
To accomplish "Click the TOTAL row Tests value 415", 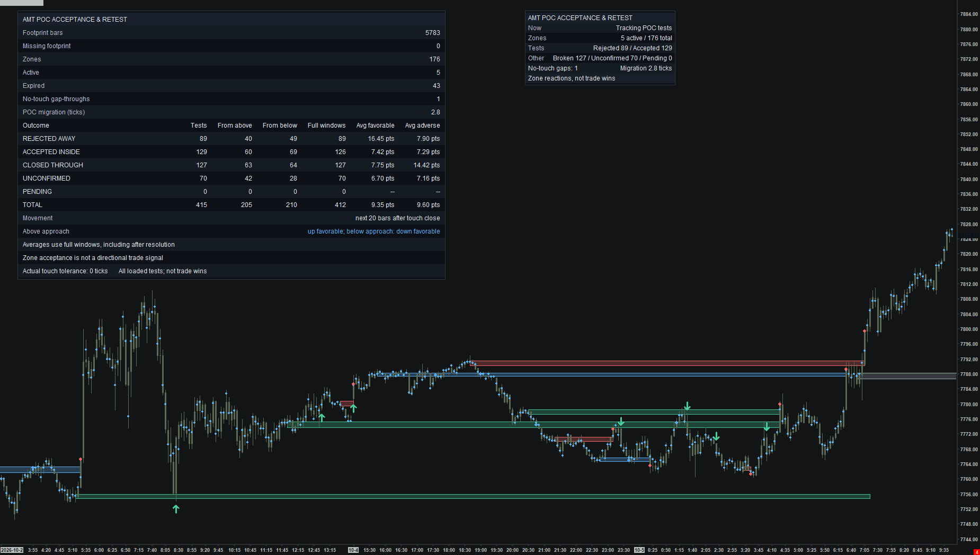I will click(x=201, y=205).
